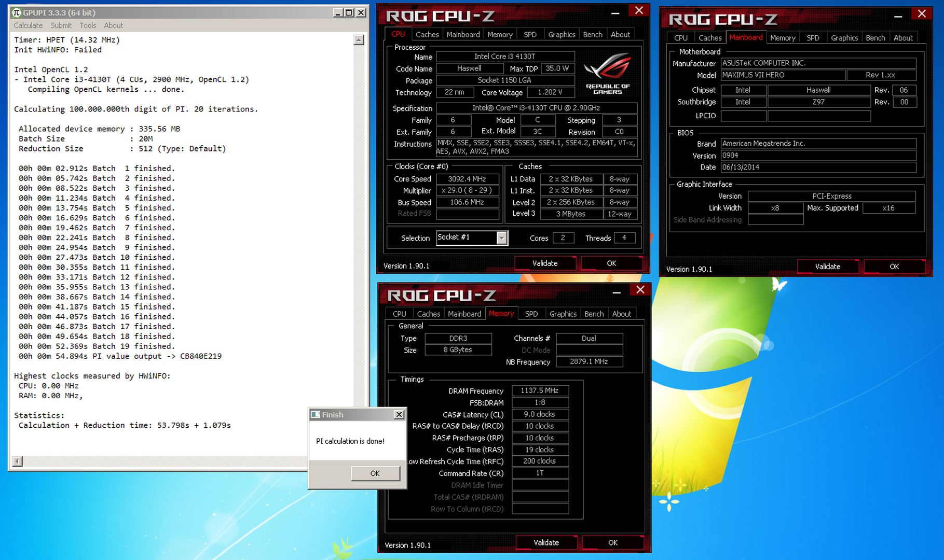Open the Submit menu in GPUPI
The width and height of the screenshot is (944, 560).
[61, 25]
